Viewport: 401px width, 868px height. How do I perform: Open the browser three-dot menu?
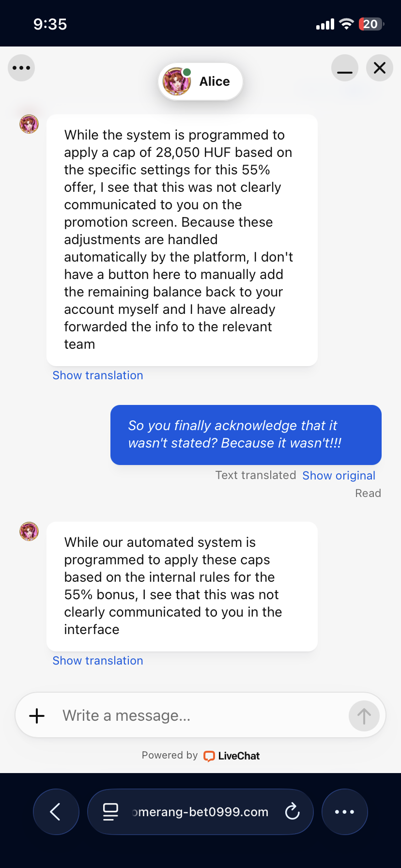pyautogui.click(x=344, y=812)
